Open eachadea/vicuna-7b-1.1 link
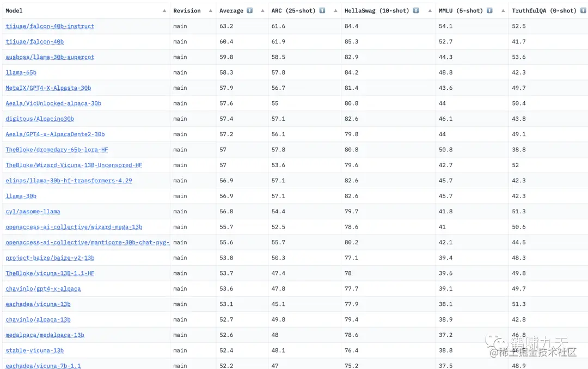The width and height of the screenshot is (588, 369). click(x=43, y=366)
